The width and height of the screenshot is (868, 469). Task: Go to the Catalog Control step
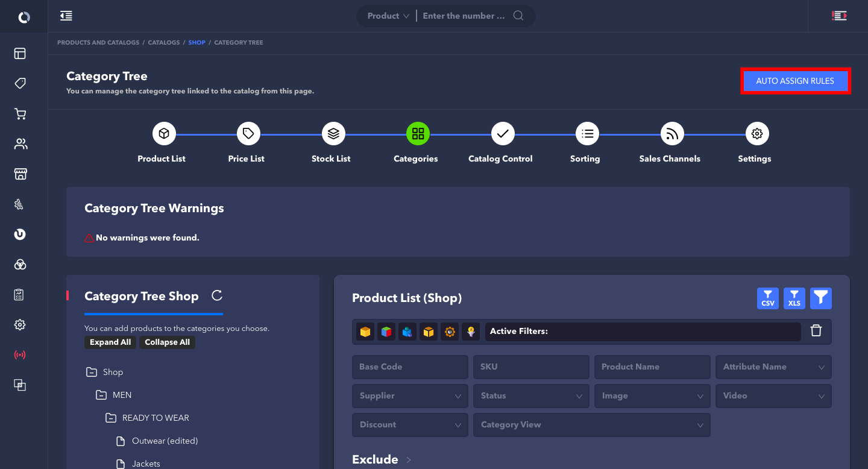(x=502, y=133)
